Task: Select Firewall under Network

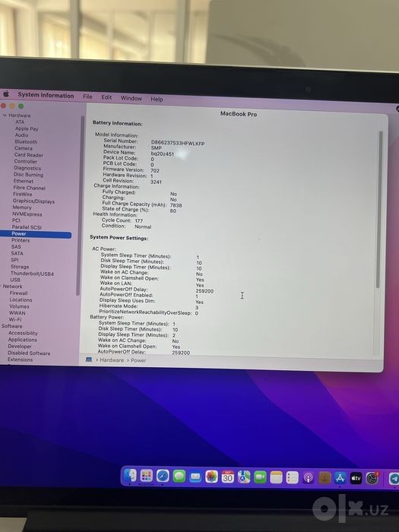Action: click(x=18, y=293)
